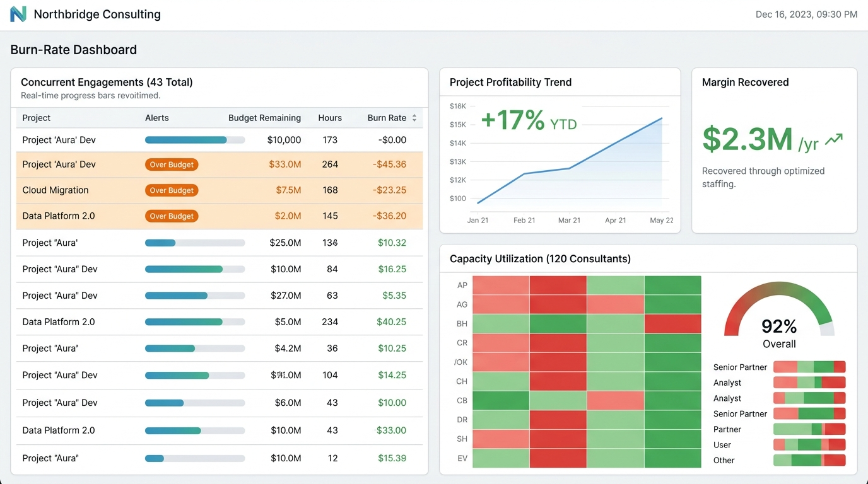Click the Over Budget badge in the $33.0M row
868x484 pixels.
[x=172, y=164]
